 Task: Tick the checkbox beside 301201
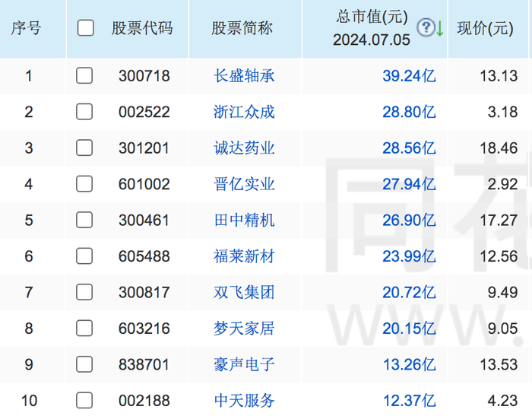[84, 148]
